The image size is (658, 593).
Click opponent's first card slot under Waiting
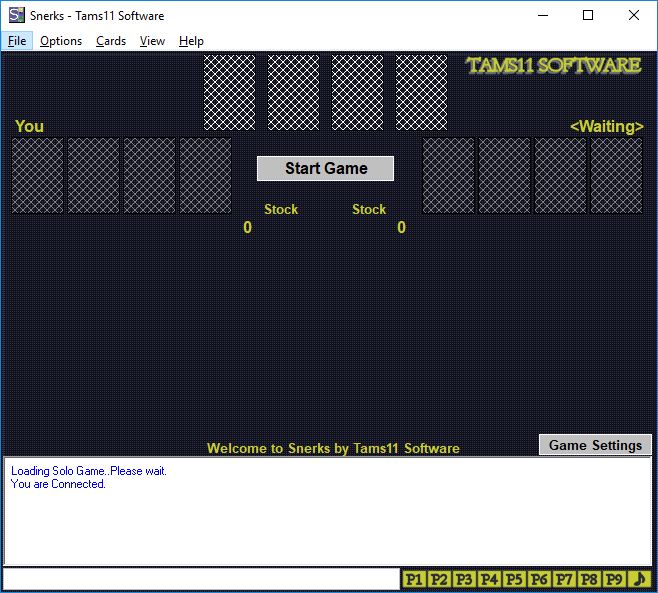(x=448, y=176)
